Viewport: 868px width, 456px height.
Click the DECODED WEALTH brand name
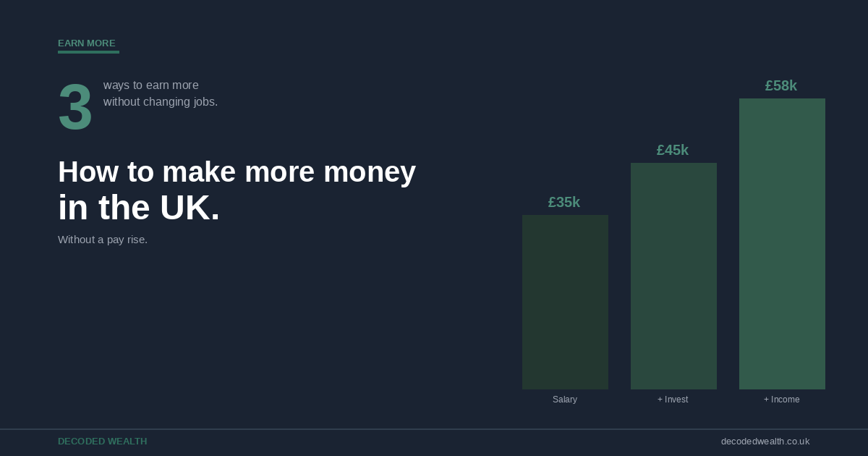[102, 442]
